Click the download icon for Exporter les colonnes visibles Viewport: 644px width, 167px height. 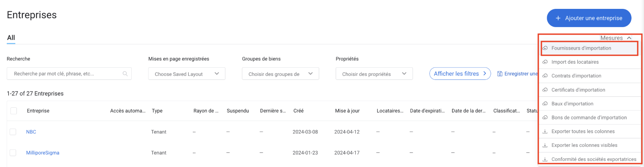[545, 145]
